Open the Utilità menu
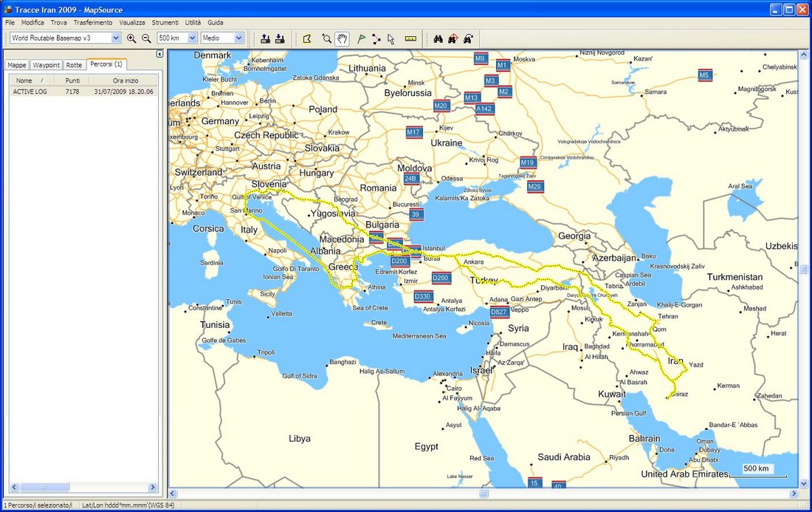The width and height of the screenshot is (812, 512). (193, 23)
